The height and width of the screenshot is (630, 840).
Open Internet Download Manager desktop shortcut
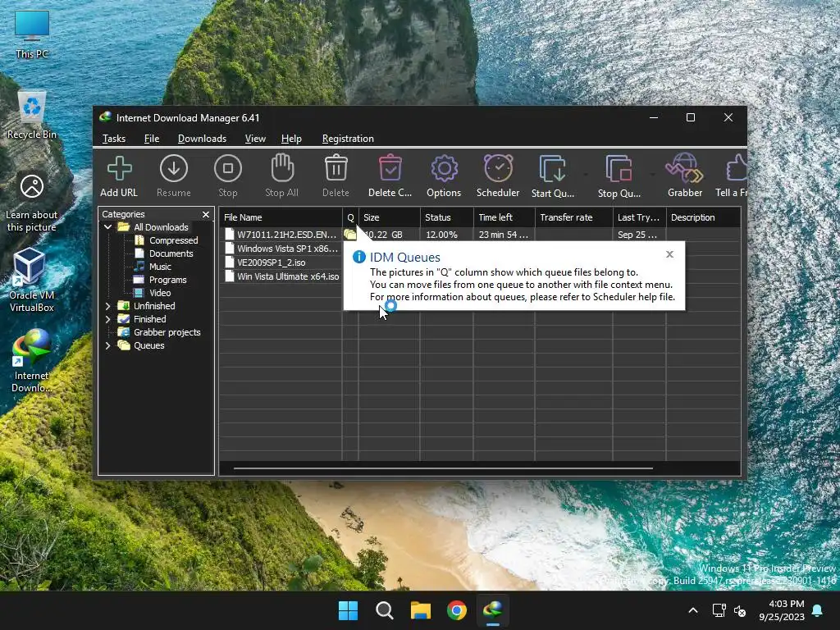[31, 361]
